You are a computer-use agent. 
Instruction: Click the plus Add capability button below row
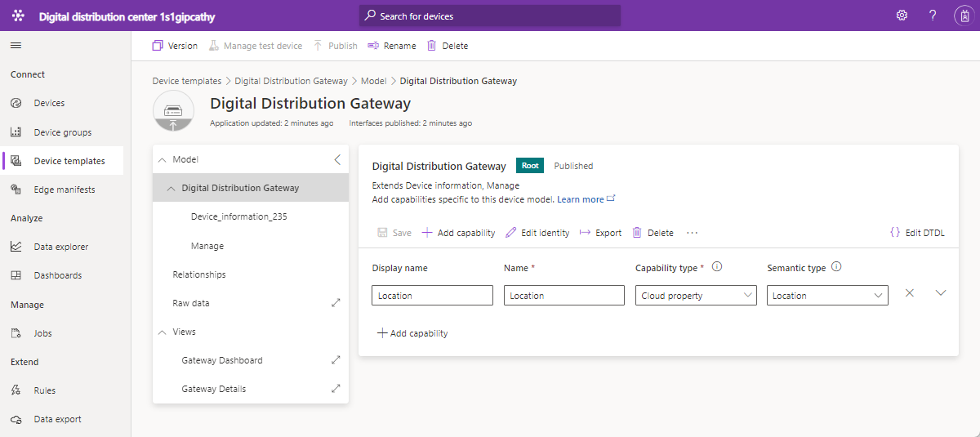tap(412, 333)
